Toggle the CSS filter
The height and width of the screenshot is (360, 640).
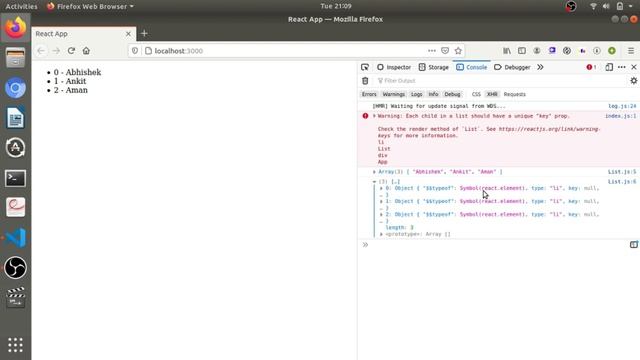point(476,94)
